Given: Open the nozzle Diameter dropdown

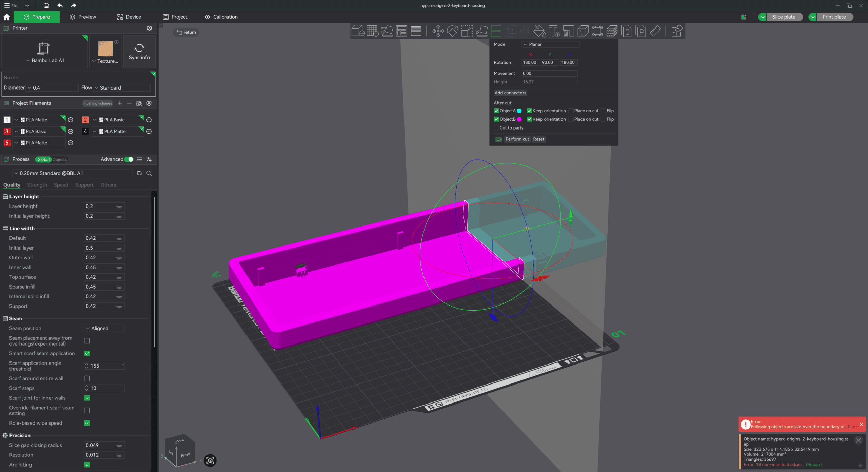Looking at the screenshot, I should (53, 88).
